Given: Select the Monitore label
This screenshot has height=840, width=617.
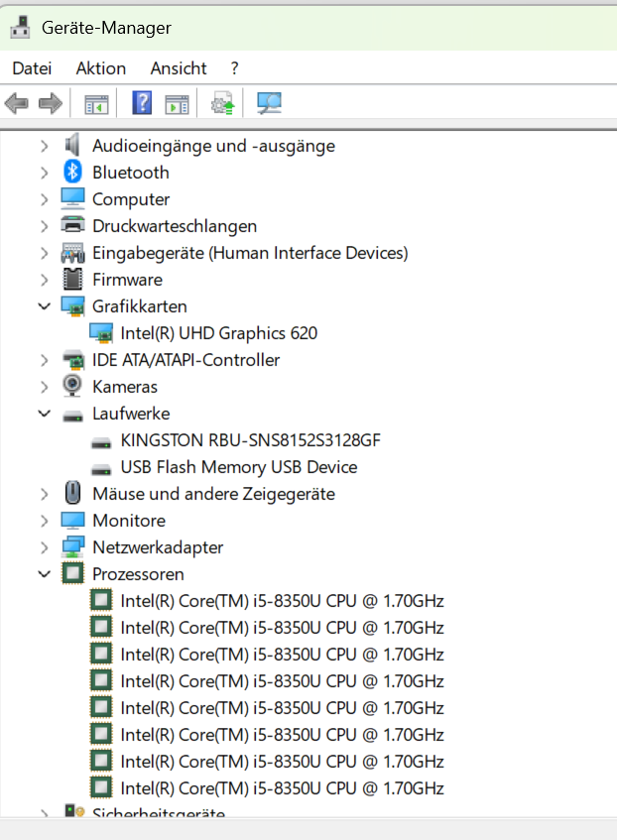Looking at the screenshot, I should 129,521.
